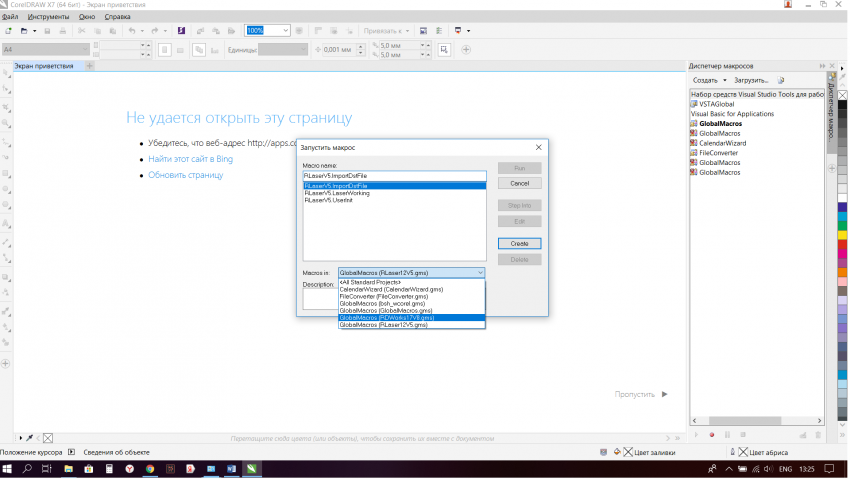The image size is (850, 479).
Task: Click the record macro button in docker
Action: [x=711, y=435]
